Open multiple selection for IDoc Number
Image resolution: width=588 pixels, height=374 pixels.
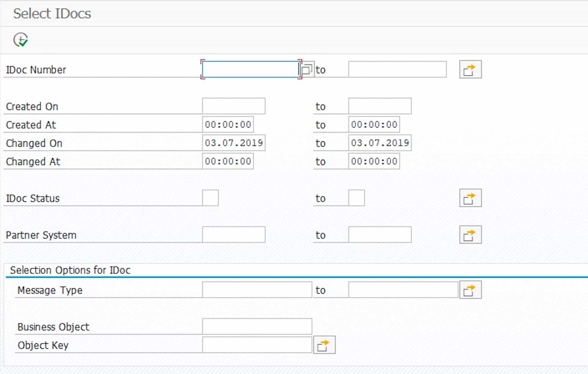(x=470, y=69)
